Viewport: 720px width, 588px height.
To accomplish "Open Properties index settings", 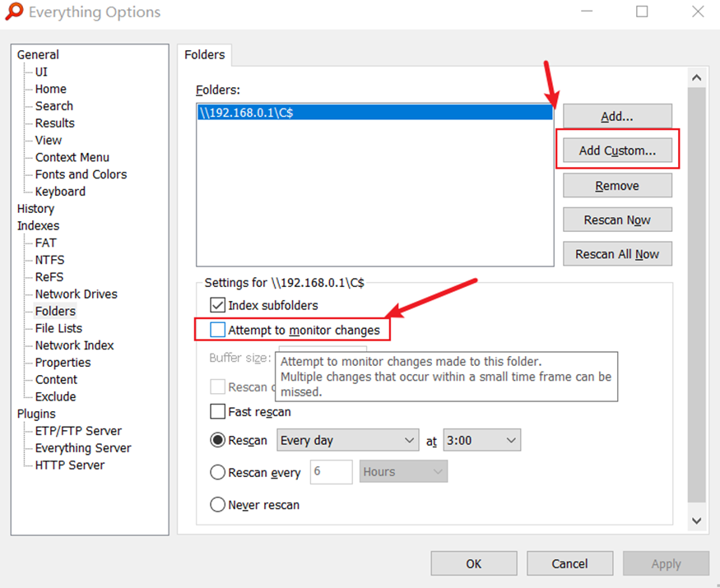I will point(63,363).
